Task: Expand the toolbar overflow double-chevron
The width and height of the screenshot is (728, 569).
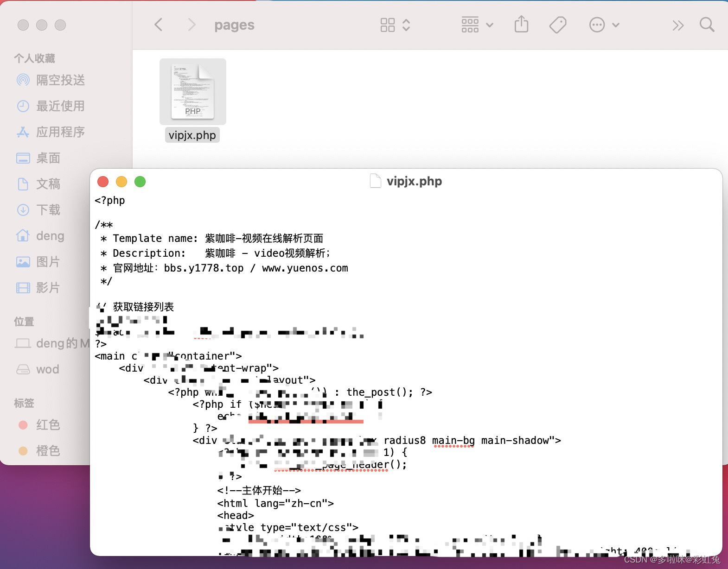Action: [678, 25]
